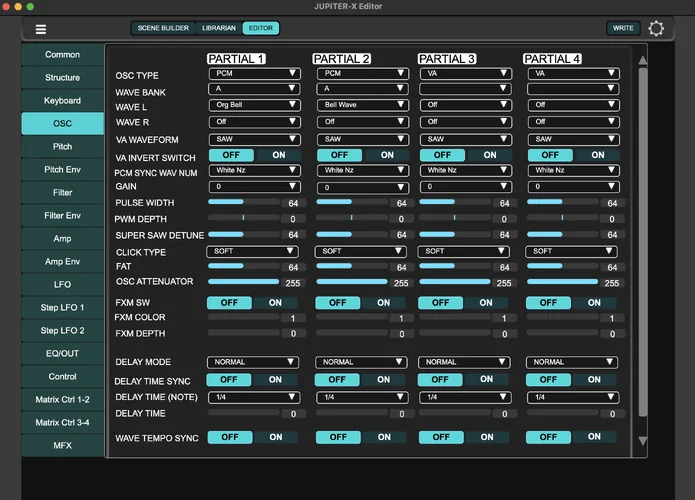The width and height of the screenshot is (695, 500).
Task: Turn on Wave Tempo Sync for Partial 4
Action: tap(594, 437)
